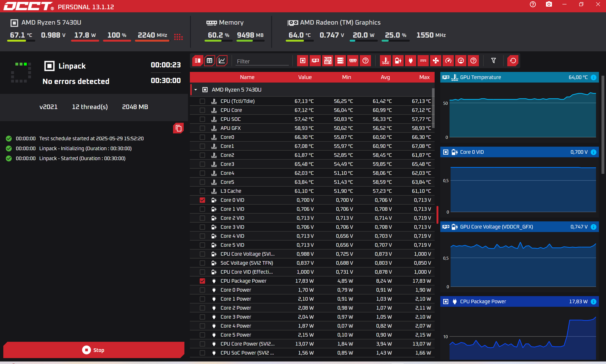Sort table by Name column header
606x364 pixels.
pos(247,77)
